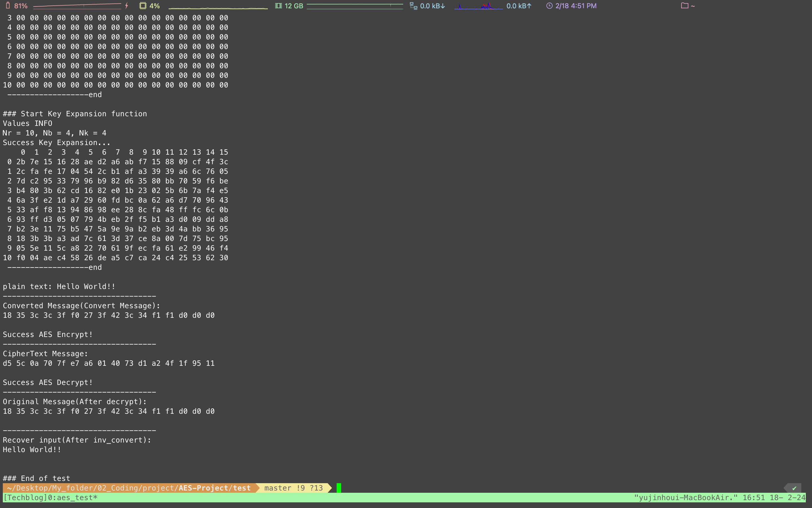Click the prompt path ending 'AES-Project/test'

[129, 488]
